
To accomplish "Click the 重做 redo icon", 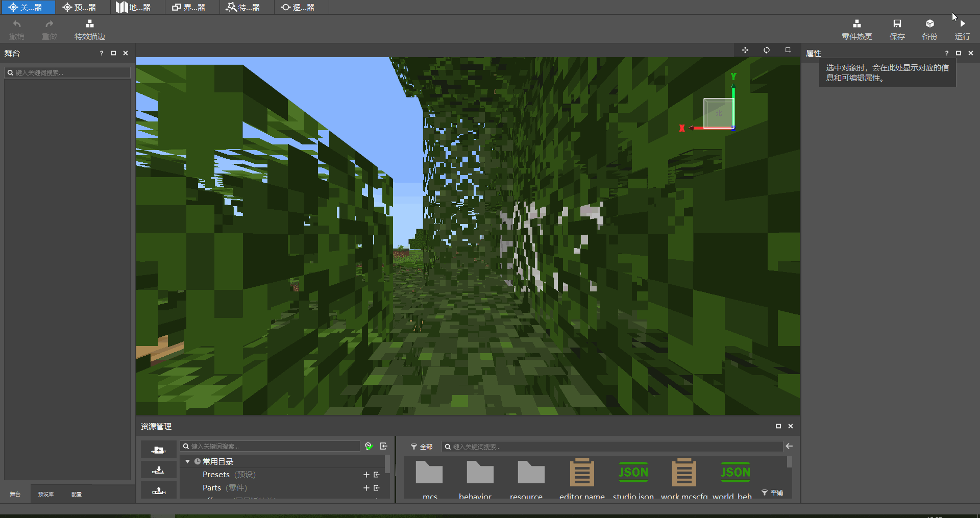I will point(50,24).
